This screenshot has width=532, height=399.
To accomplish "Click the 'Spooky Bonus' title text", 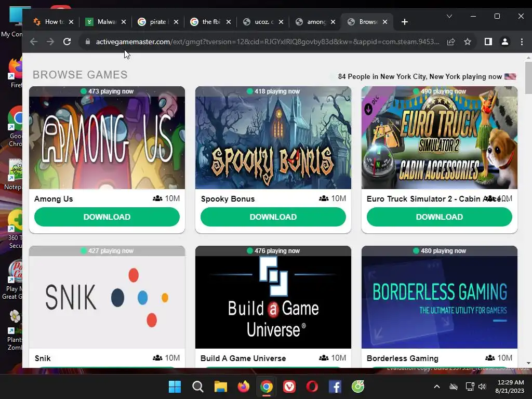I will pos(228,199).
